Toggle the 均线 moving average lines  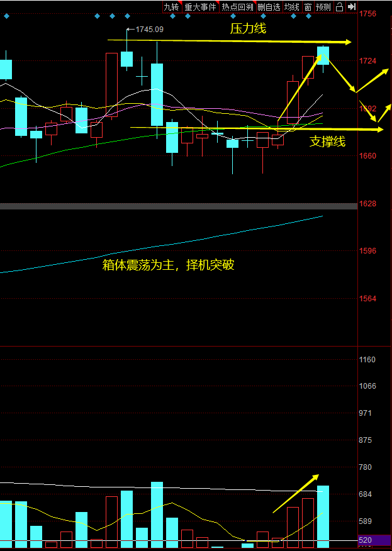point(292,7)
